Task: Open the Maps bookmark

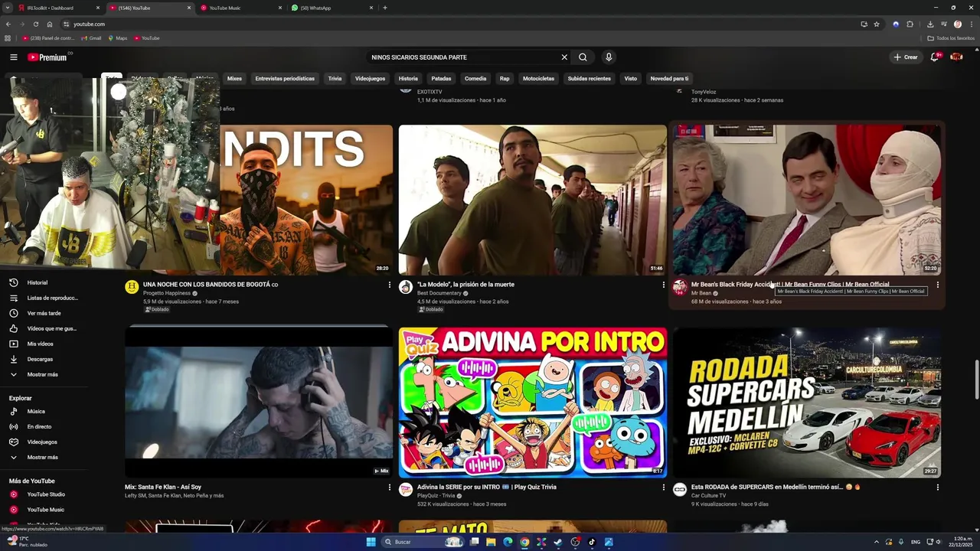Action: coord(118,37)
